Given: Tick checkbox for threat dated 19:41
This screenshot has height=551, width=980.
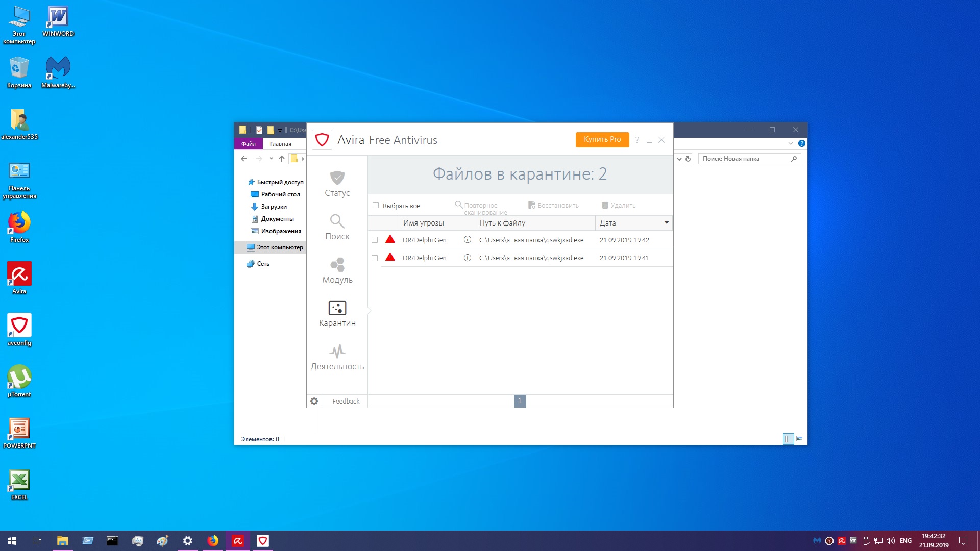Looking at the screenshot, I should 375,258.
